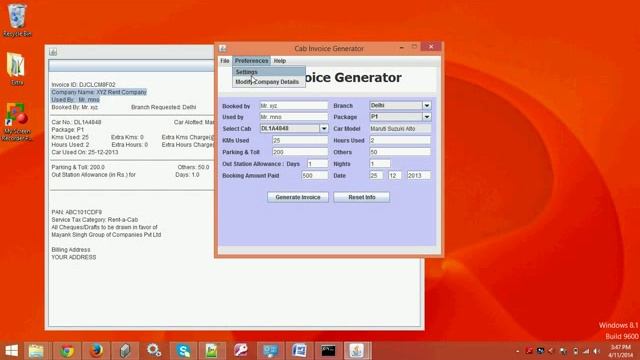The image size is (640, 360).
Task: Click Company Name line in invoice window
Action: pyautogui.click(x=99, y=92)
